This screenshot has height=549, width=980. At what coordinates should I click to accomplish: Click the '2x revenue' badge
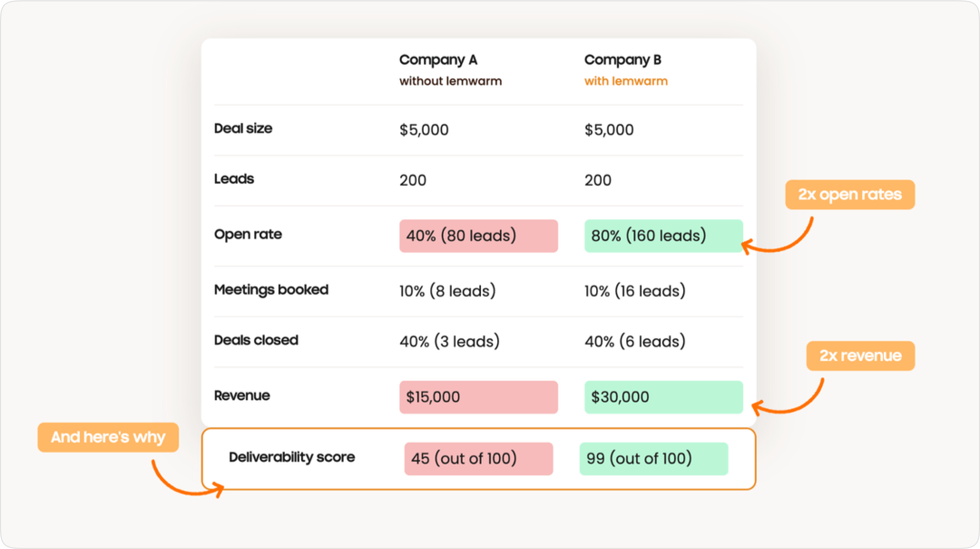(x=860, y=356)
